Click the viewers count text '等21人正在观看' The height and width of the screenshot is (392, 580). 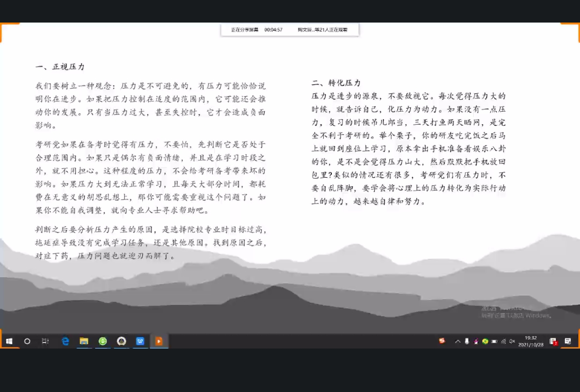coord(323,30)
